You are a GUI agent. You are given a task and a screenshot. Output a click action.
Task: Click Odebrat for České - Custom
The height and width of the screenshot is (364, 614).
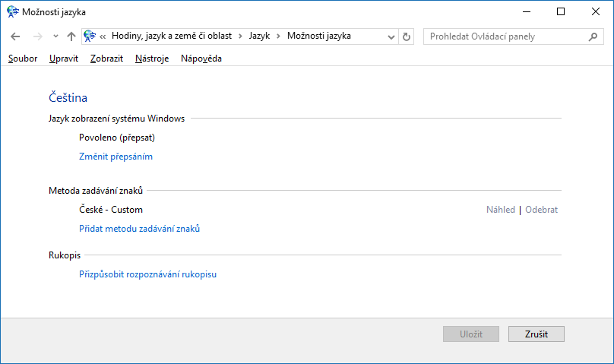541,210
